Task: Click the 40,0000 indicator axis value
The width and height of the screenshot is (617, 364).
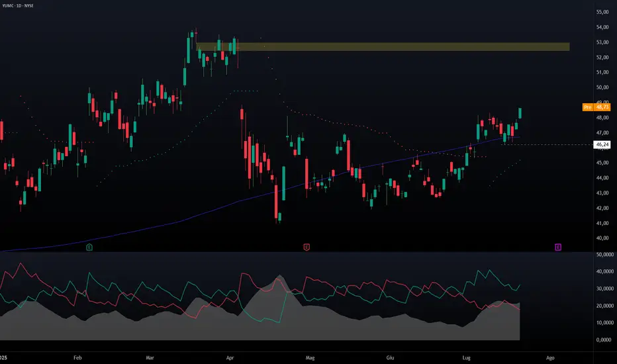Action: [605, 271]
